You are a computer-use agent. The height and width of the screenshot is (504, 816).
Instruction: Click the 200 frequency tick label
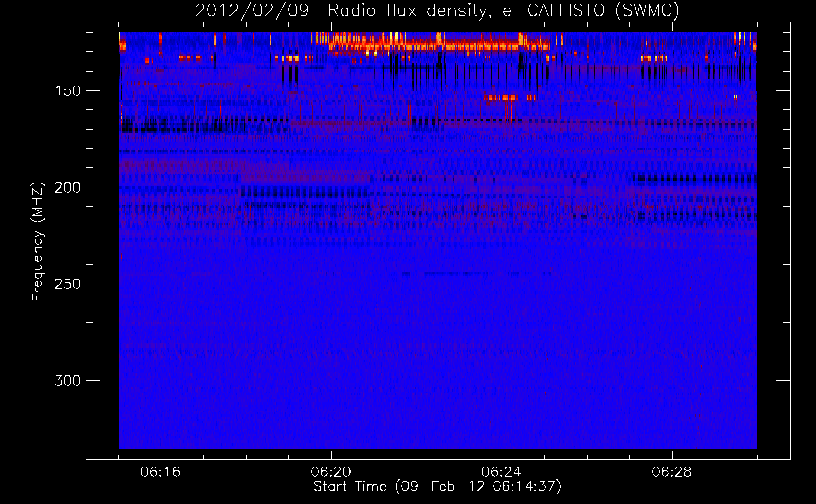[x=68, y=187]
